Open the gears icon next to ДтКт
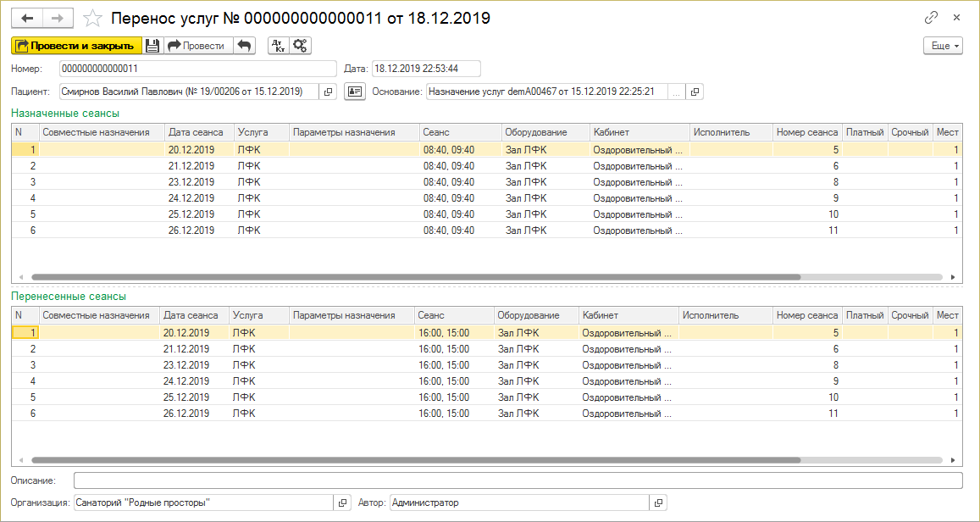Screen dimensions: 980x522 (x=301, y=46)
